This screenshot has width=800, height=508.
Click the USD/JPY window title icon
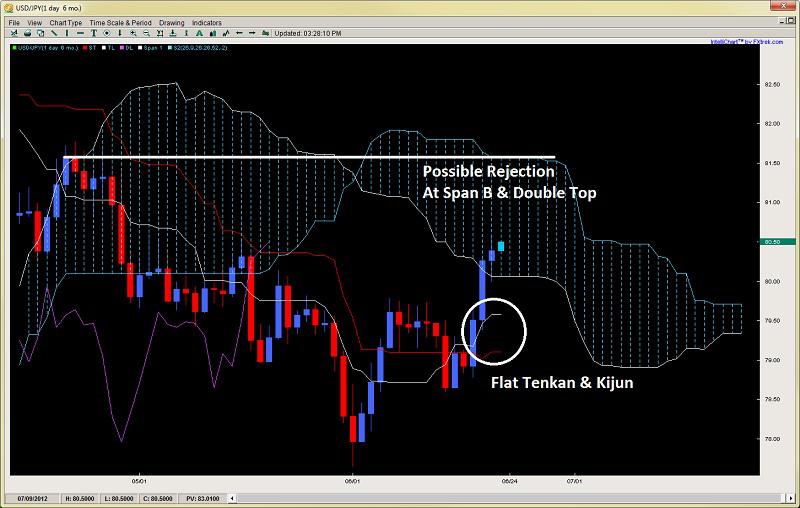coord(8,8)
